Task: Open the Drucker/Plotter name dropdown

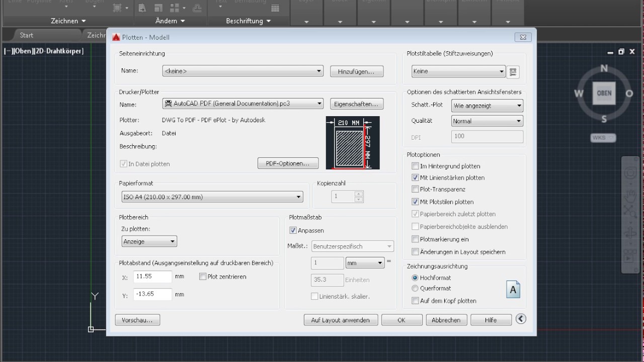Action: click(x=243, y=104)
